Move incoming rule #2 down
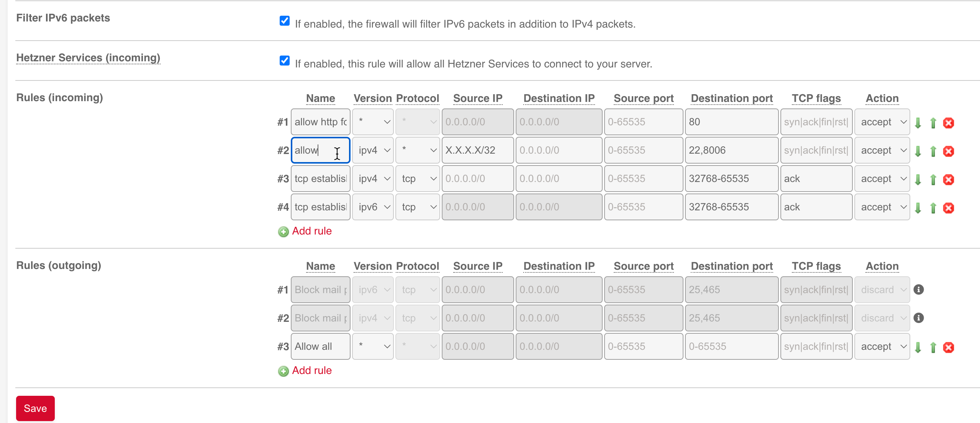This screenshot has height=423, width=980. coord(918,151)
